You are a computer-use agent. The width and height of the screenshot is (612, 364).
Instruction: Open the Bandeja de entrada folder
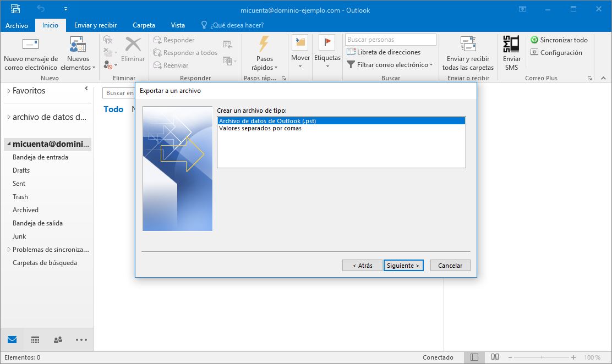(40, 157)
